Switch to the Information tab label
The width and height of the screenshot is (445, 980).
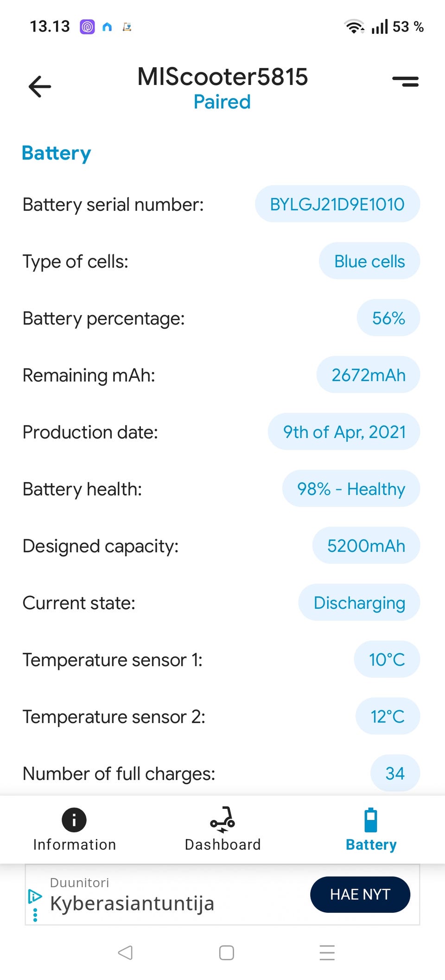74,845
